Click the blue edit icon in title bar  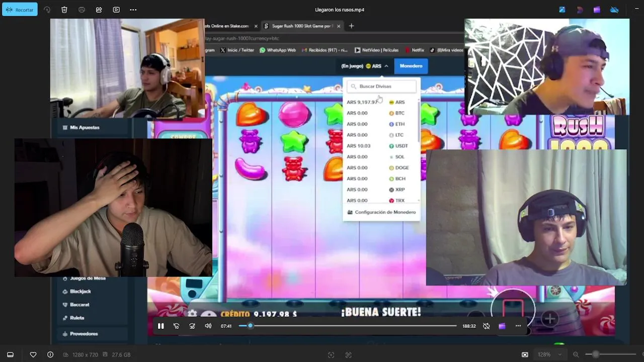tap(562, 10)
